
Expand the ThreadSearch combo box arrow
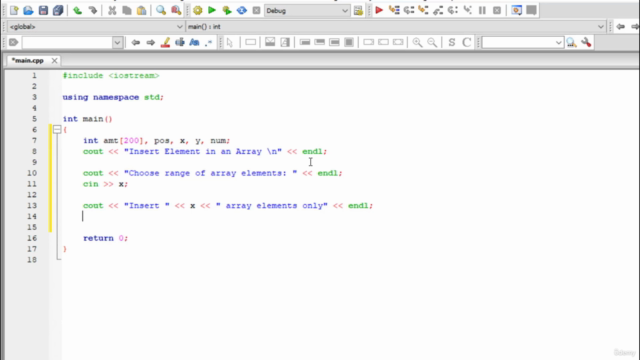click(558, 42)
